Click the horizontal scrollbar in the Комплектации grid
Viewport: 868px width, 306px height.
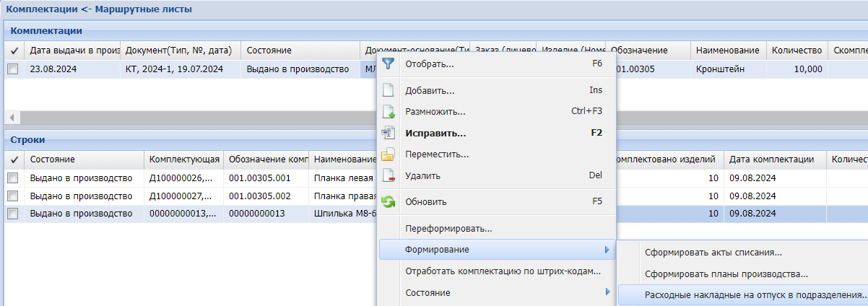click(195, 117)
